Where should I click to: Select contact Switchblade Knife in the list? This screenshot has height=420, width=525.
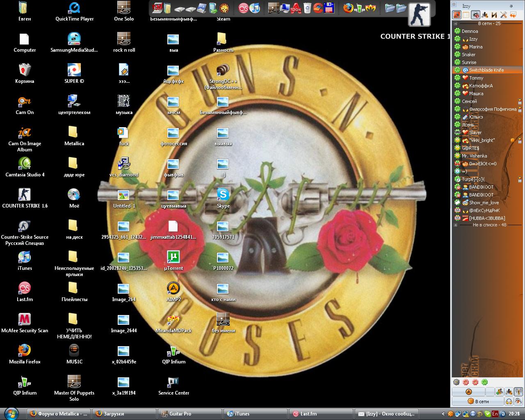point(486,70)
